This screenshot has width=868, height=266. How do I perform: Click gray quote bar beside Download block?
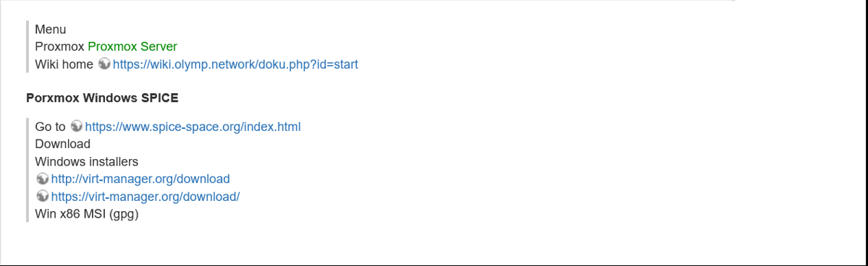(27, 171)
